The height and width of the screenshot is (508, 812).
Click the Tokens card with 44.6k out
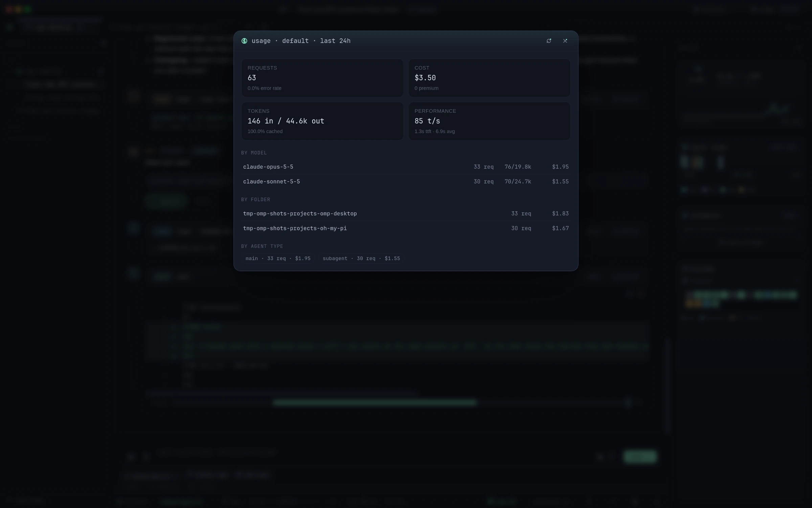pyautogui.click(x=322, y=121)
